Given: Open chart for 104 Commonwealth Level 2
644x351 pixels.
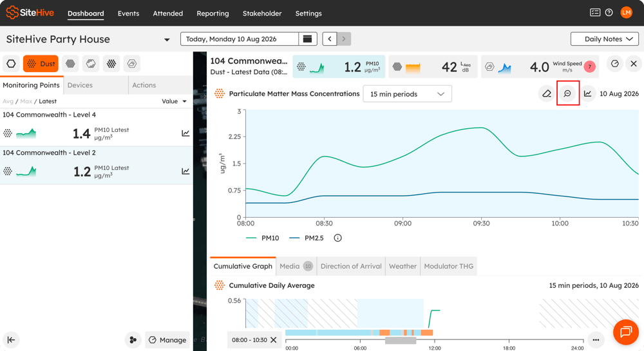Looking at the screenshot, I should pyautogui.click(x=185, y=171).
